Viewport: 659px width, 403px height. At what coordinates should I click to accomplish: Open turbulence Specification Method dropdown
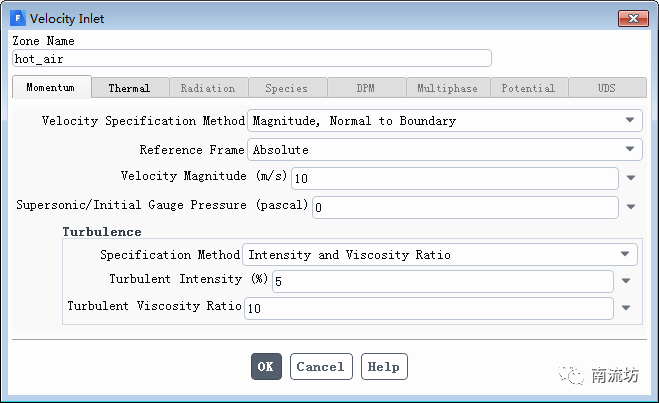[x=441, y=255]
